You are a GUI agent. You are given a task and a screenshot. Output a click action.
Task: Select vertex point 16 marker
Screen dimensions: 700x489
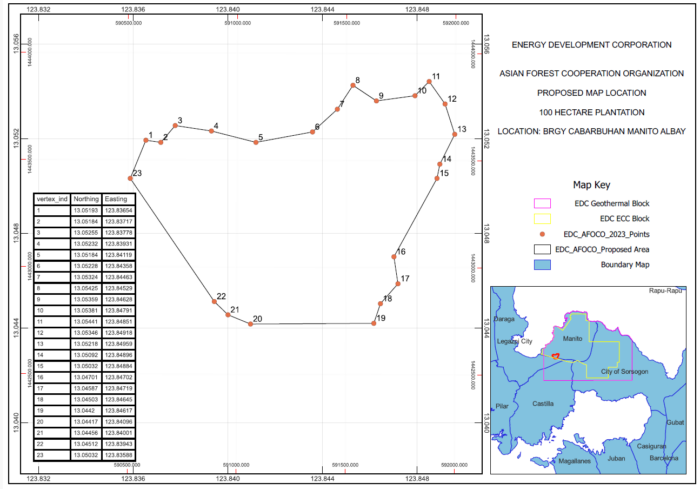394,257
